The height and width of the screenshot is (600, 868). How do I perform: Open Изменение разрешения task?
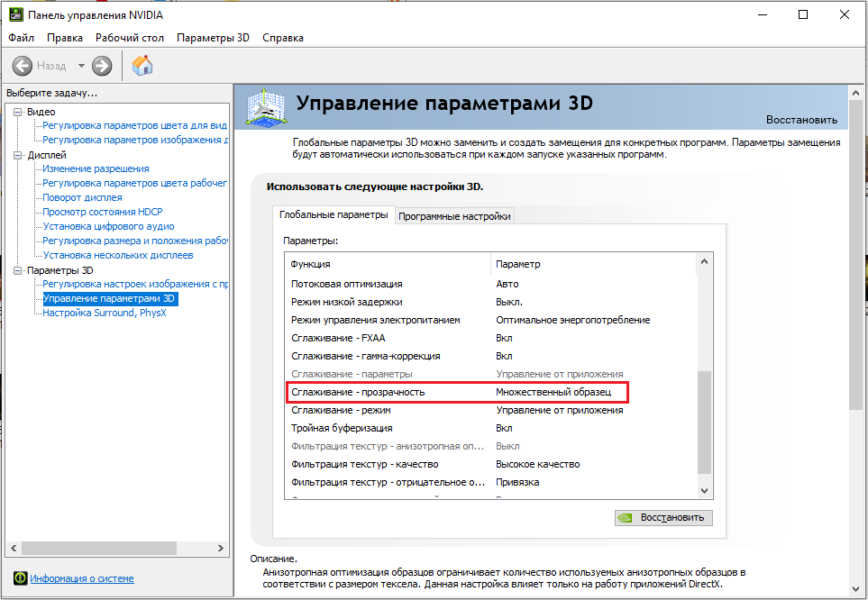(96, 168)
